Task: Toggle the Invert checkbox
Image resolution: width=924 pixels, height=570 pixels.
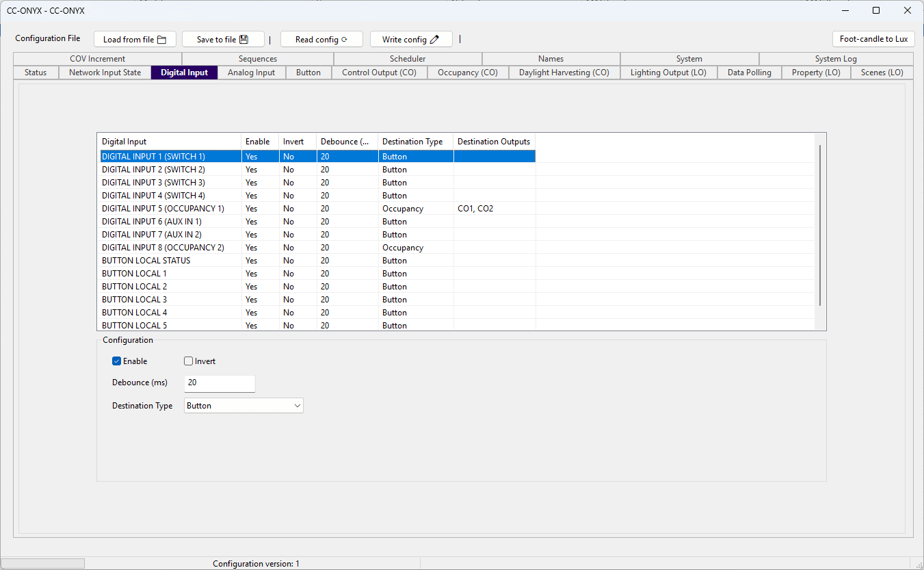Action: click(189, 361)
